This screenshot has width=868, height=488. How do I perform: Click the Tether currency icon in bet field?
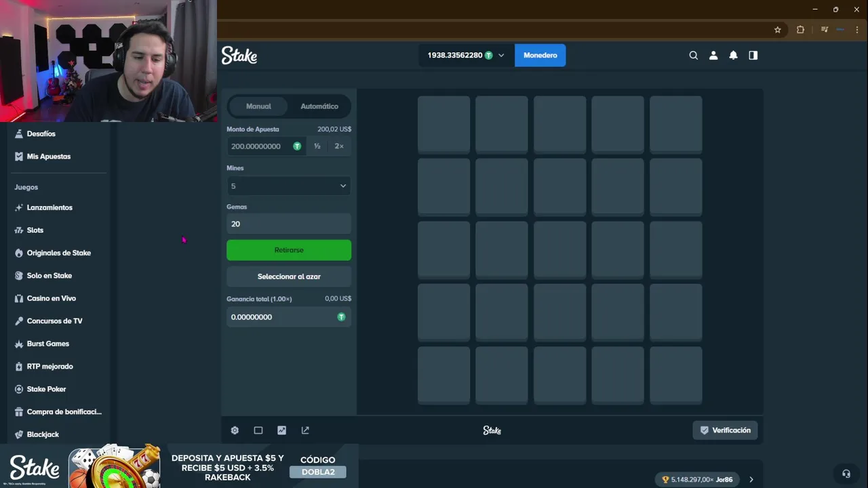(297, 146)
